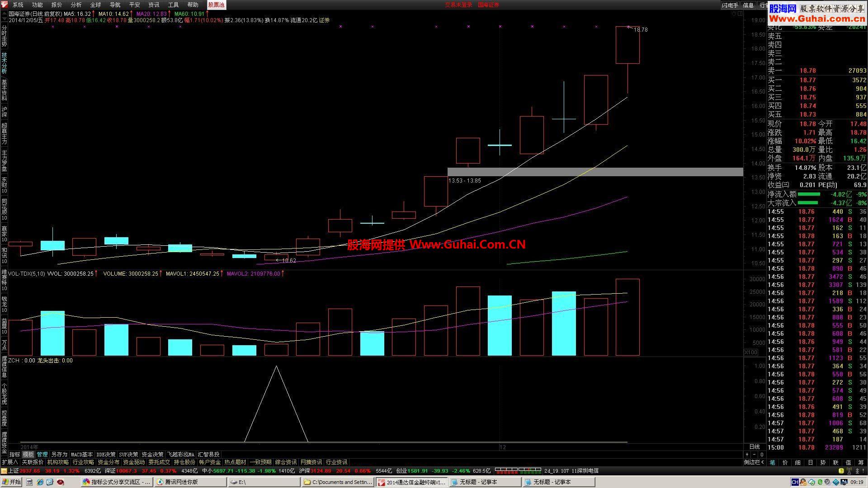868x488 pixels.
Task: Click the CH language indicator in system tray
Action: tap(795, 482)
